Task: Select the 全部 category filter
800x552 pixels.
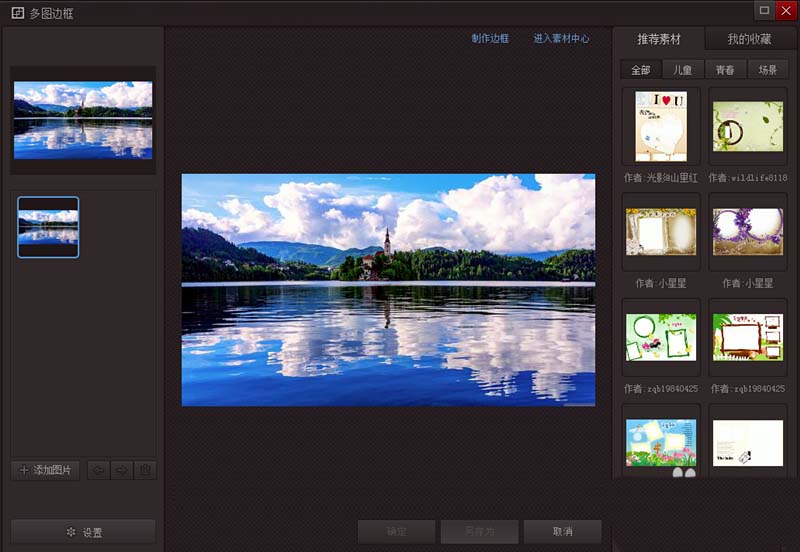Action: pos(641,69)
